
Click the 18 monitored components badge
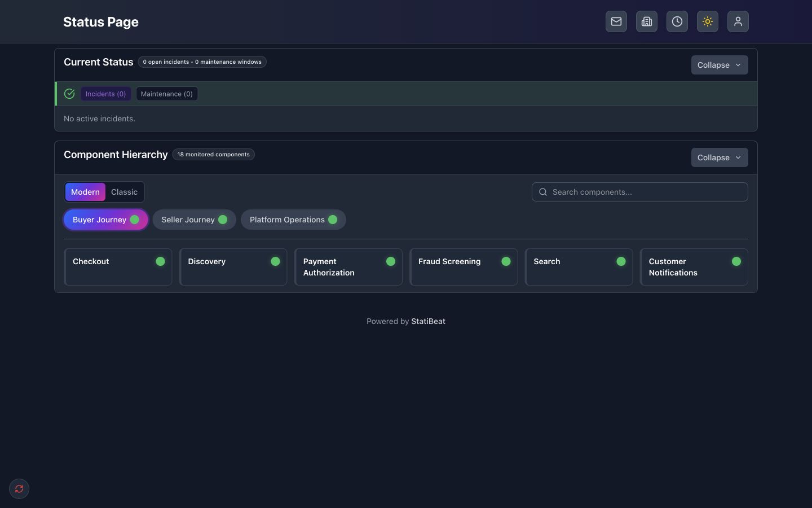pyautogui.click(x=213, y=154)
